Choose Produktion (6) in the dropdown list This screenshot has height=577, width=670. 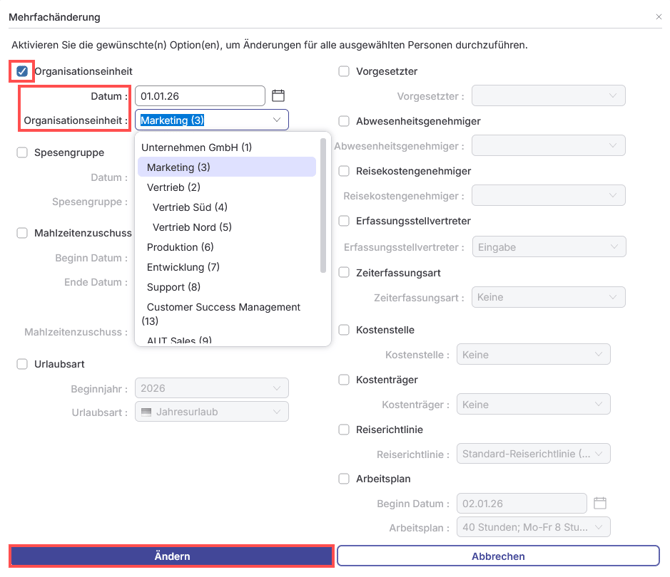pos(180,247)
